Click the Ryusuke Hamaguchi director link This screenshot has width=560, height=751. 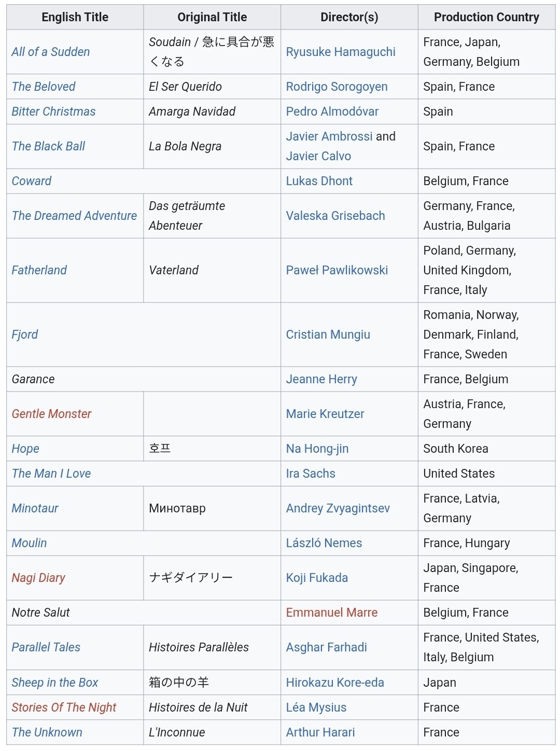(341, 52)
